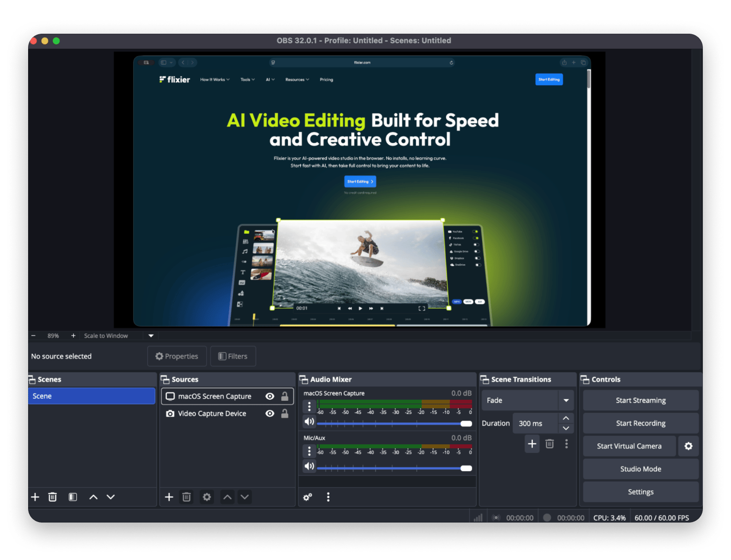This screenshot has height=560, width=731.
Task: Open Mic/Aux three-dot options menu
Action: pyautogui.click(x=309, y=451)
